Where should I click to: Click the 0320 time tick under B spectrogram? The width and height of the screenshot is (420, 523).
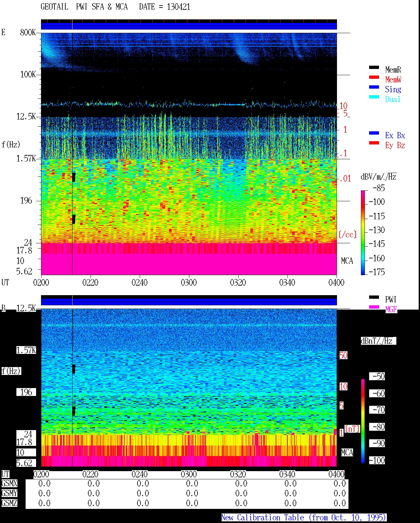coord(238,474)
